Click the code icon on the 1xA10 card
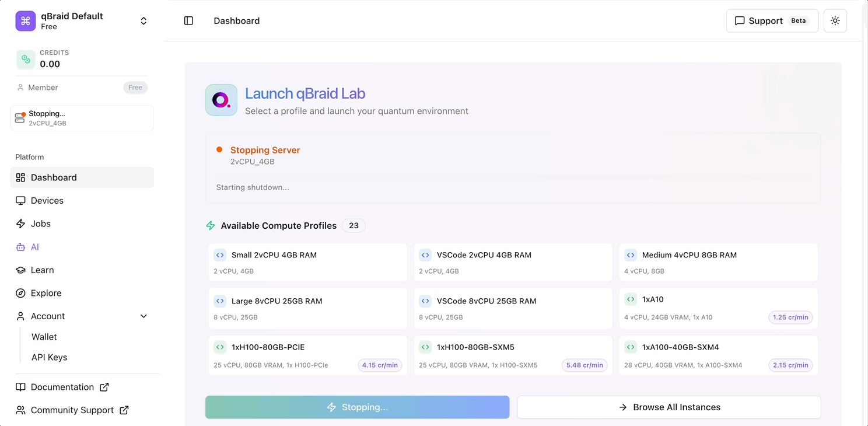 (631, 299)
